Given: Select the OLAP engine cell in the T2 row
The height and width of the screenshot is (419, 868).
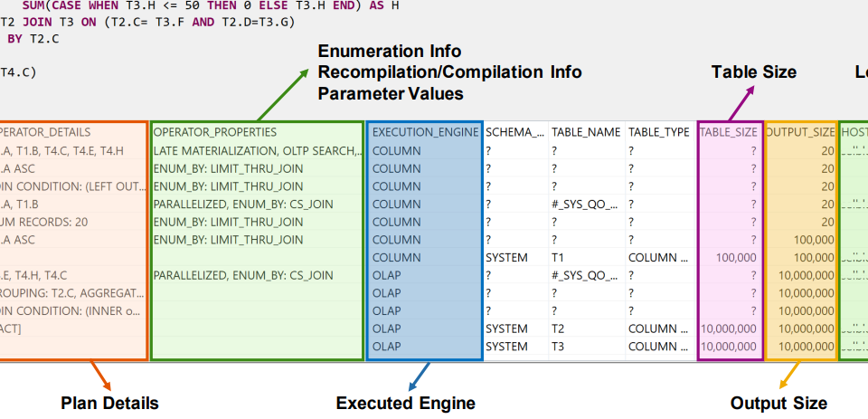Looking at the screenshot, I should [x=386, y=329].
